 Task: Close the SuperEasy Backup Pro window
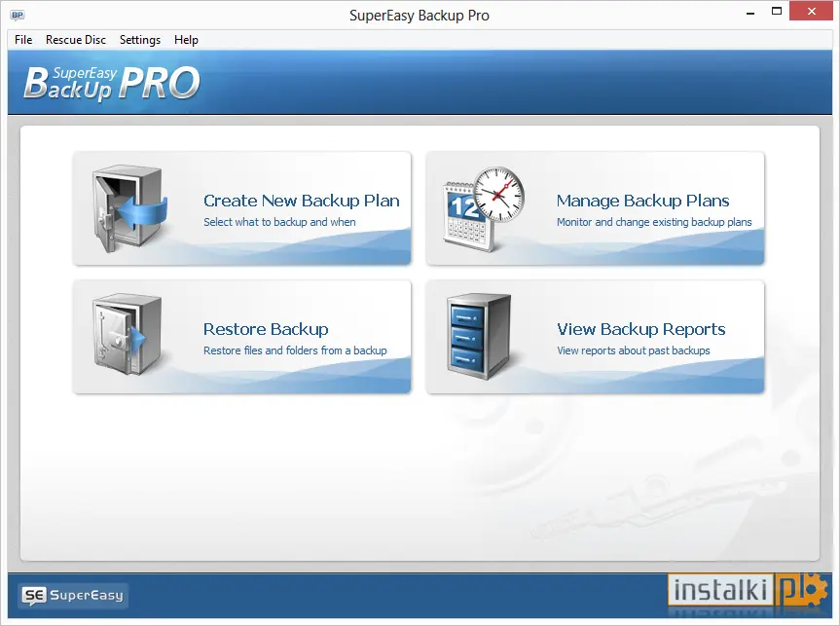[811, 12]
